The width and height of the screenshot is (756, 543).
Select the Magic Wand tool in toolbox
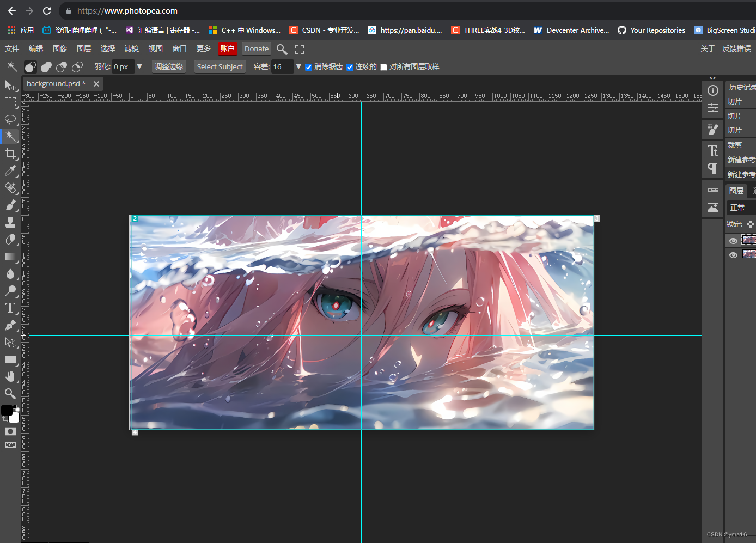[10, 136]
